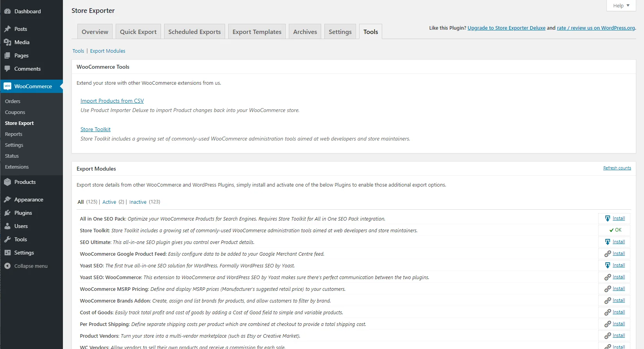Expand the Help dropdown

pos(621,5)
